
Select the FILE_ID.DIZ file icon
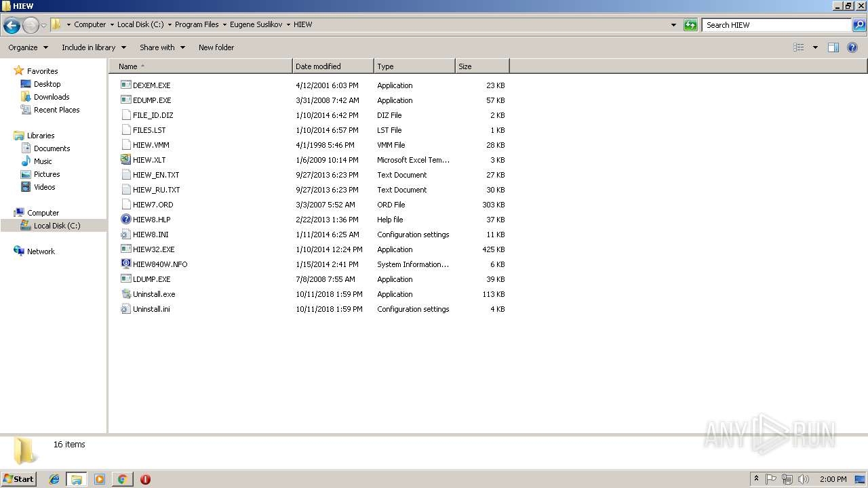click(x=125, y=115)
